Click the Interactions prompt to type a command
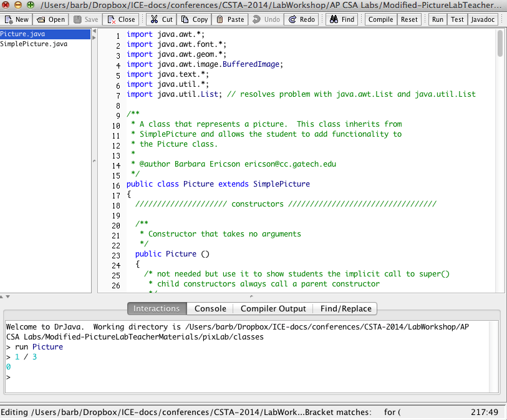 (x=19, y=377)
